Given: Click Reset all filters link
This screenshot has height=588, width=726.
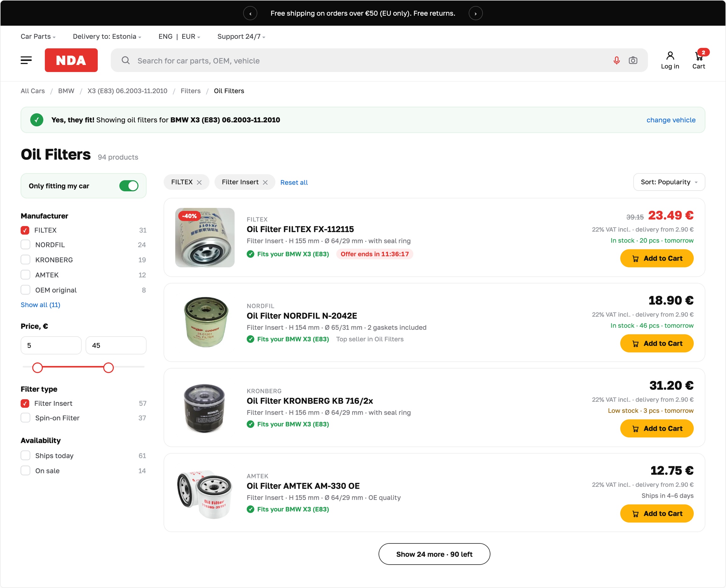Looking at the screenshot, I should click(294, 182).
